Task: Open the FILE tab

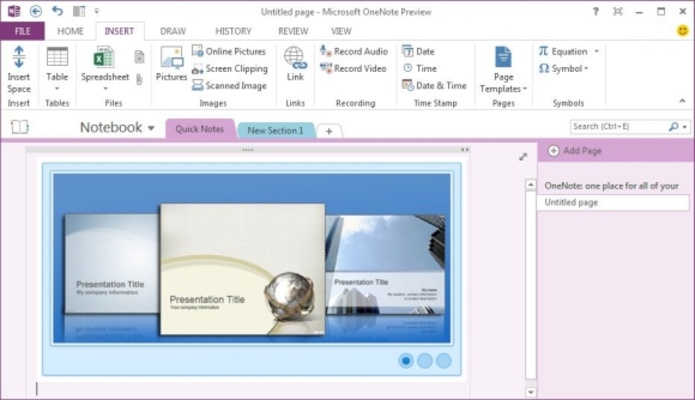Action: click(x=23, y=31)
